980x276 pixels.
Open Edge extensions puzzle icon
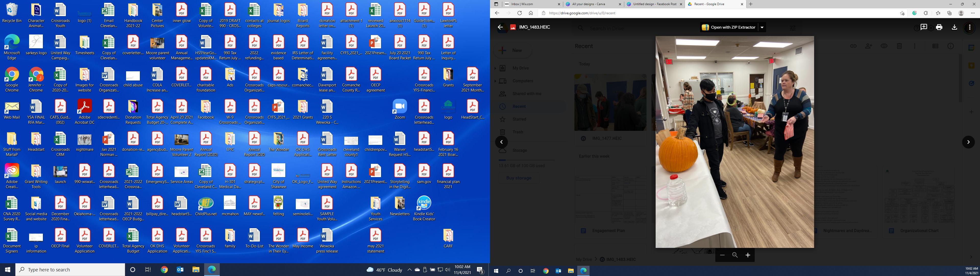926,13
